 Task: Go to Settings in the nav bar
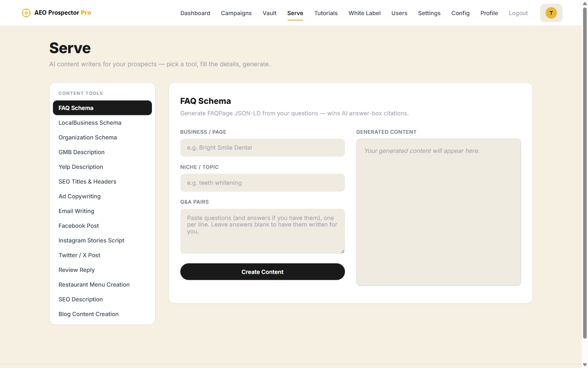[429, 13]
